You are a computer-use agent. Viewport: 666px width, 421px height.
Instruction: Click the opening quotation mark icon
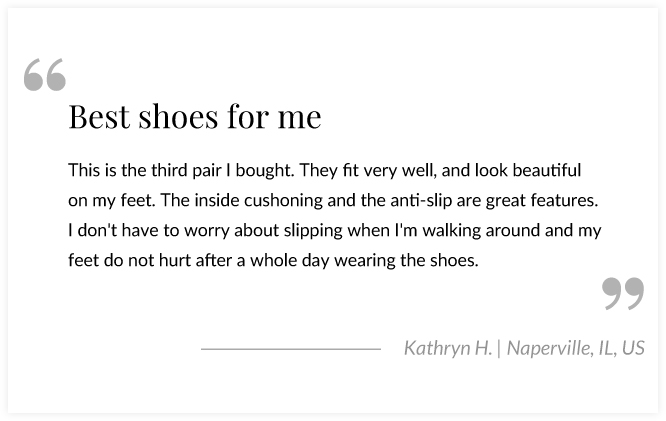pos(45,75)
